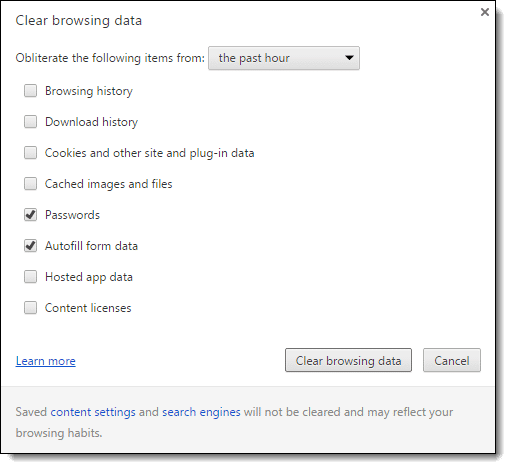Open the Learn more link
Image resolution: width=511 pixels, height=469 pixels.
(46, 361)
